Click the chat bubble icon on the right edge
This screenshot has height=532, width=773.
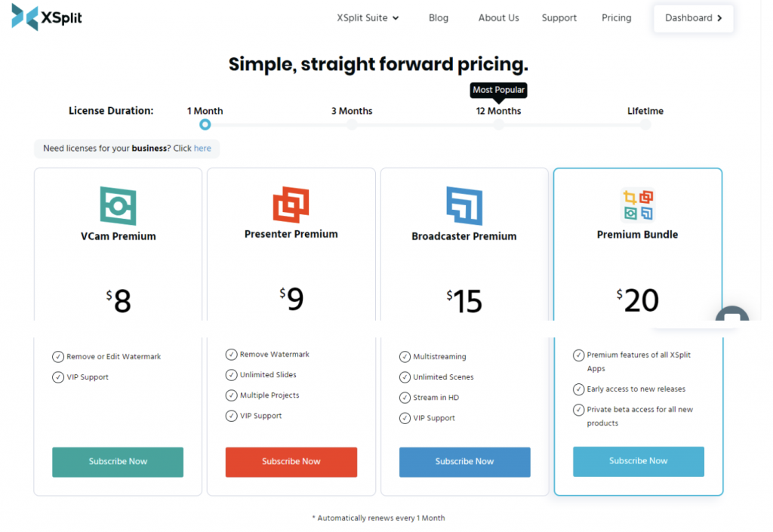point(731,318)
